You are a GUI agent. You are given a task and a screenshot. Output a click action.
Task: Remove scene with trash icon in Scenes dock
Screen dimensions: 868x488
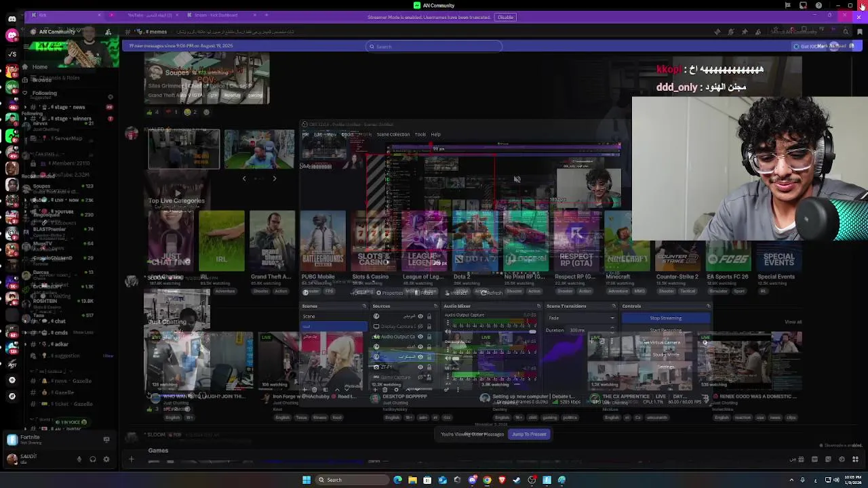click(315, 390)
